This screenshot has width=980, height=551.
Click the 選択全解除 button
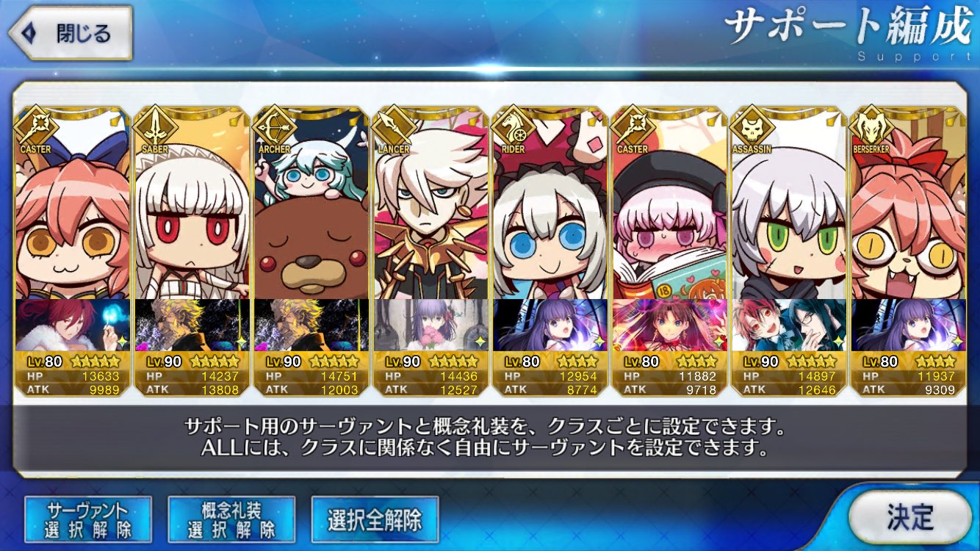[375, 519]
